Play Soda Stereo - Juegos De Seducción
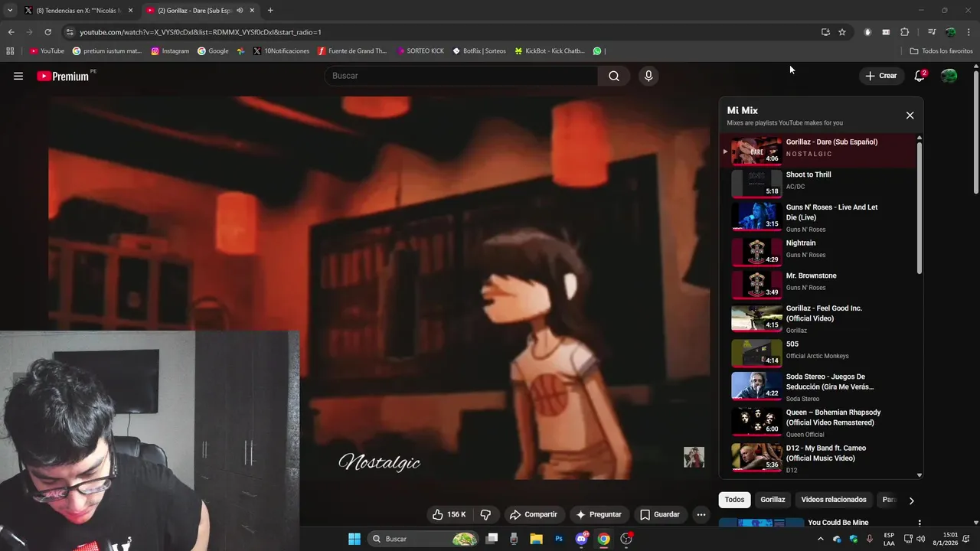The height and width of the screenshot is (551, 980). click(818, 387)
